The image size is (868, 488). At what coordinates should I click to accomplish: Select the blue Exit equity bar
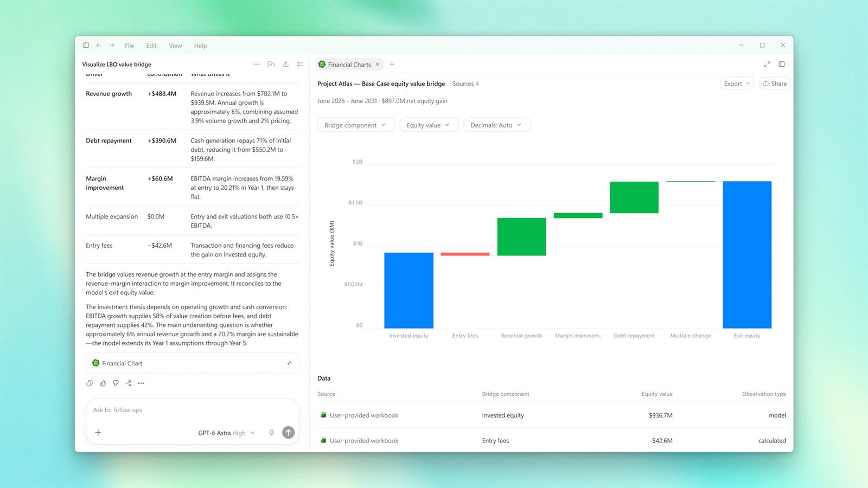coord(747,255)
